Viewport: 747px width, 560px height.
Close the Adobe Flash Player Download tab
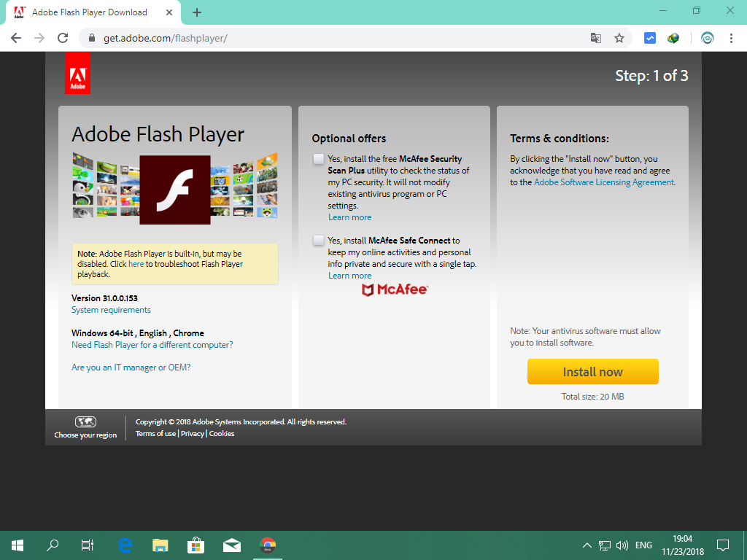169,12
